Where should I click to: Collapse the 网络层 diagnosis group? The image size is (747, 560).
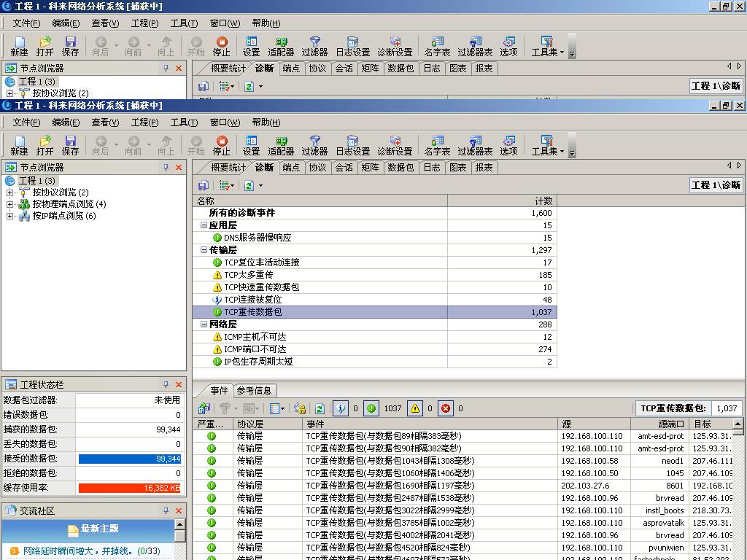click(204, 324)
